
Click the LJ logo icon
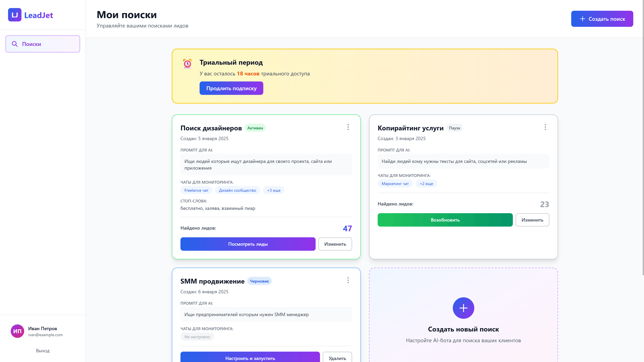14,15
